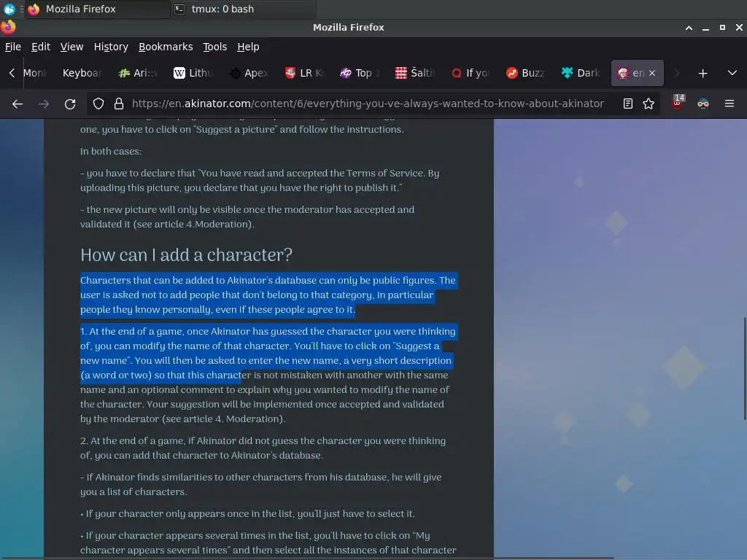Close the active Akinator tab
Image resolution: width=747 pixels, height=560 pixels.
coord(652,74)
